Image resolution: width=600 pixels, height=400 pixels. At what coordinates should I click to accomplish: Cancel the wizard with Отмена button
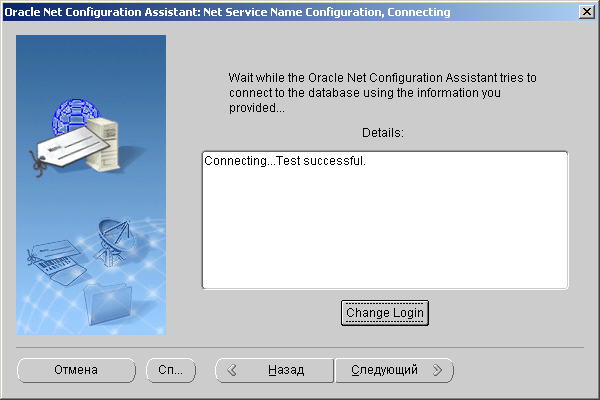tap(76, 370)
